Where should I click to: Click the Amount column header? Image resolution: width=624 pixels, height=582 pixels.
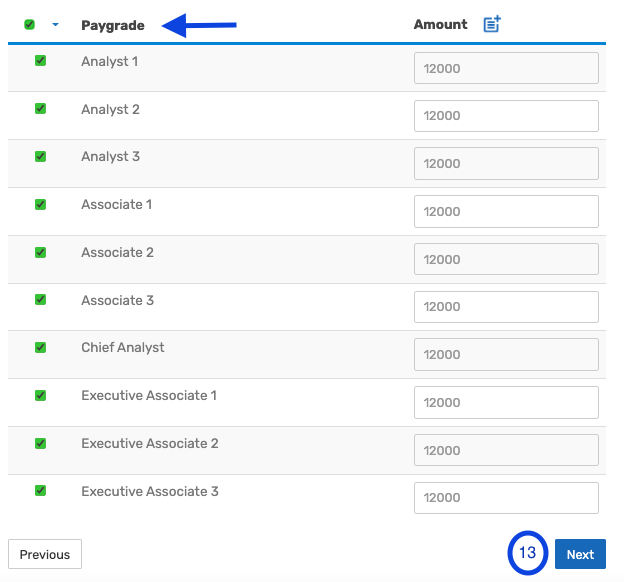[441, 24]
